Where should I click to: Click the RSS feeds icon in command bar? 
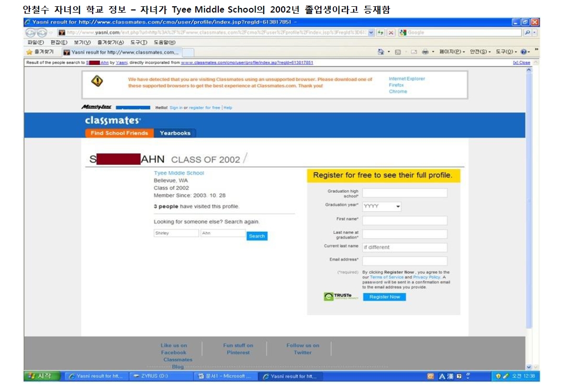pyautogui.click(x=398, y=52)
